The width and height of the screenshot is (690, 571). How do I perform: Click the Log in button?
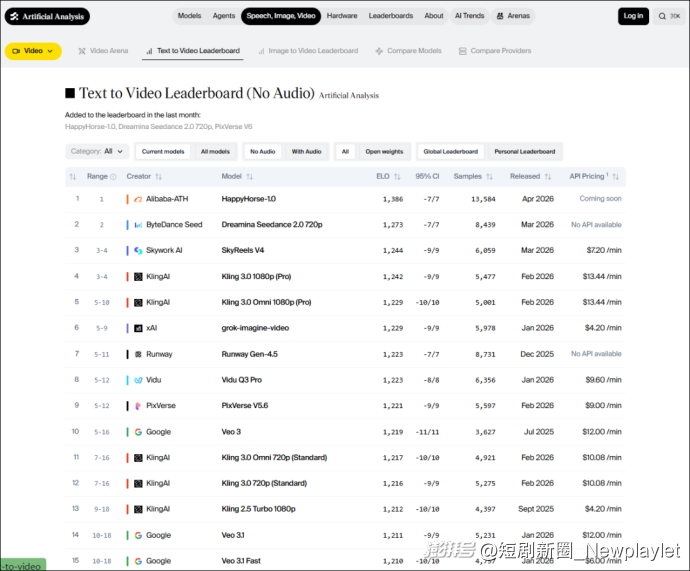[633, 16]
